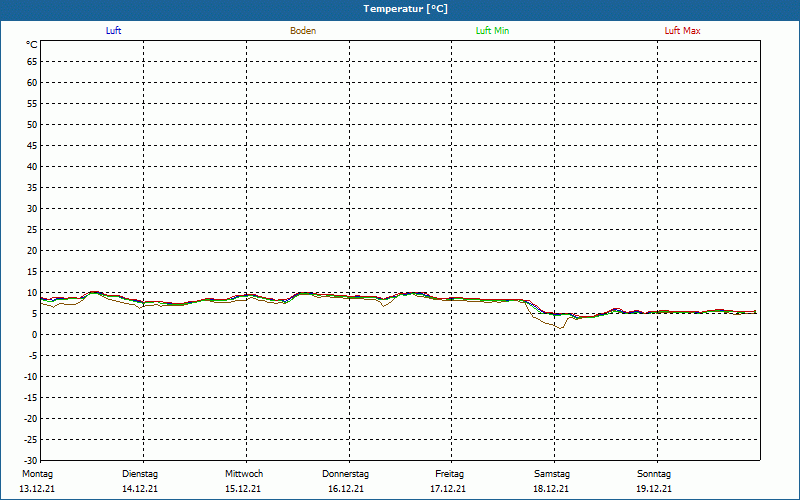Click the 35 y-axis value

32,188
